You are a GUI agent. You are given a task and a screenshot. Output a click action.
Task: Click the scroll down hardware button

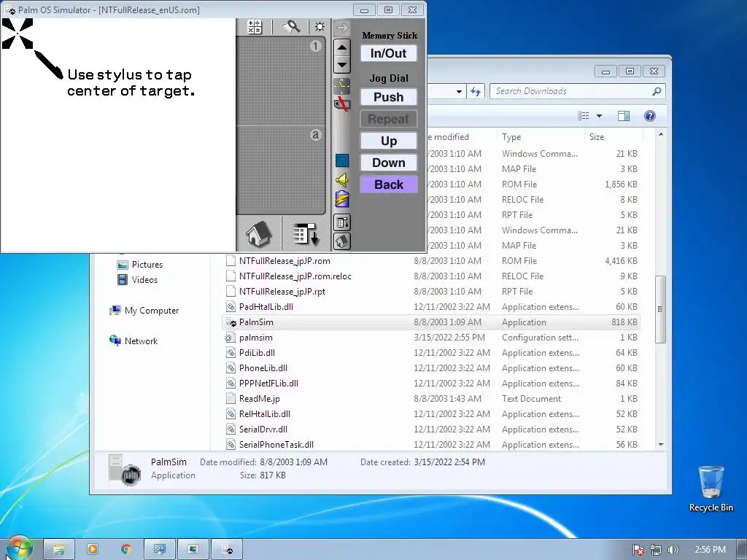coord(343,65)
